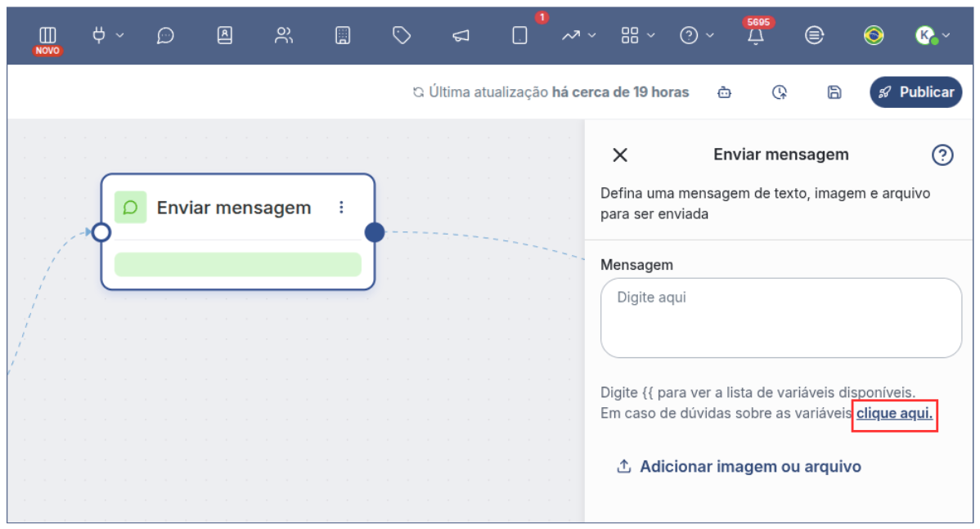This screenshot has width=980, height=529.
Task: Open three-dot menu on Enviar mensagem node
Action: [342, 208]
